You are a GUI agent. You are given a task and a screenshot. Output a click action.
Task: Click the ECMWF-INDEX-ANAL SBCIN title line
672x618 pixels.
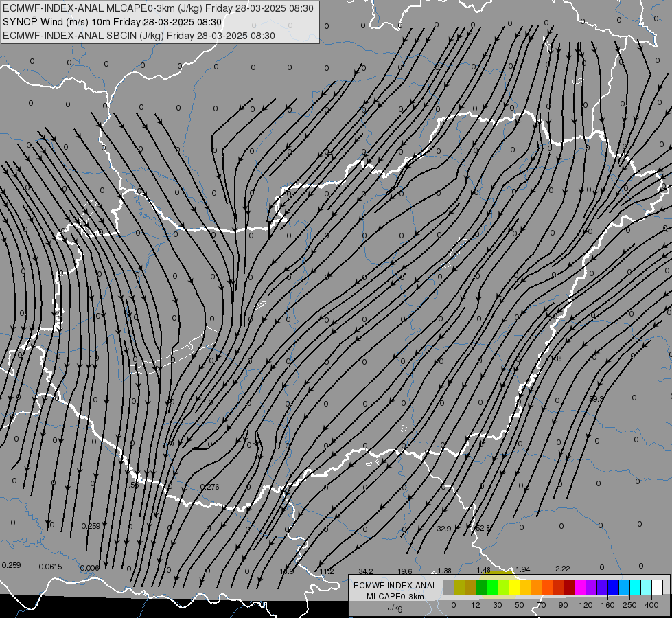click(139, 36)
